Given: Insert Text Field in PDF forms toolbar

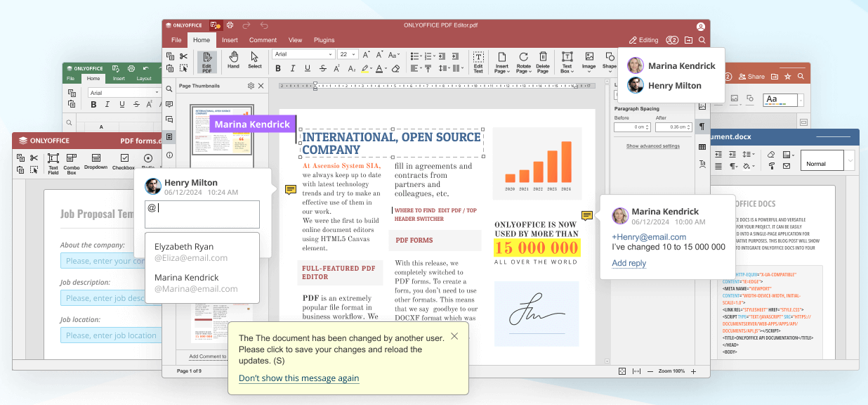Looking at the screenshot, I should click(x=53, y=162).
